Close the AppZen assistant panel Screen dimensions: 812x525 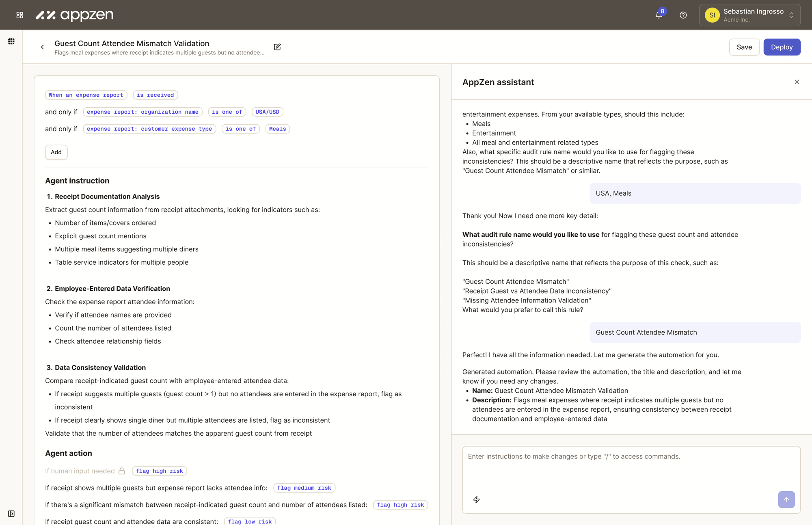tap(797, 82)
